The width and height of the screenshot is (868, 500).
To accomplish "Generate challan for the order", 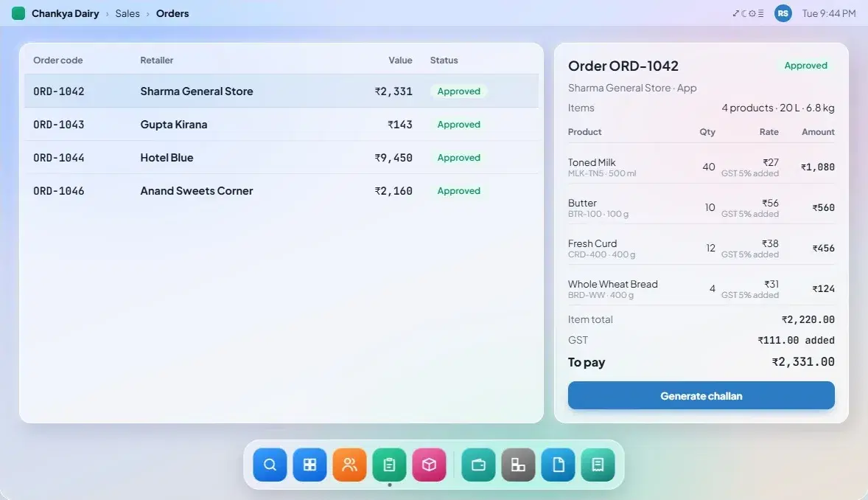I will [x=701, y=396].
